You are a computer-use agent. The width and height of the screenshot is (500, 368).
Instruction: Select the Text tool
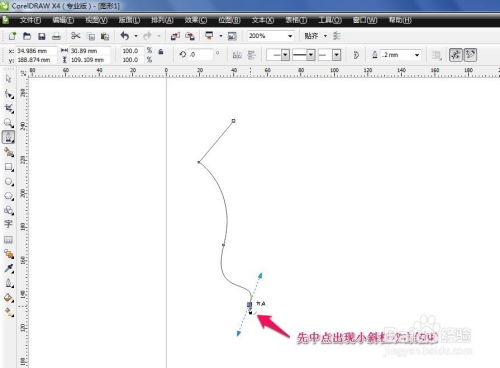coord(8,224)
